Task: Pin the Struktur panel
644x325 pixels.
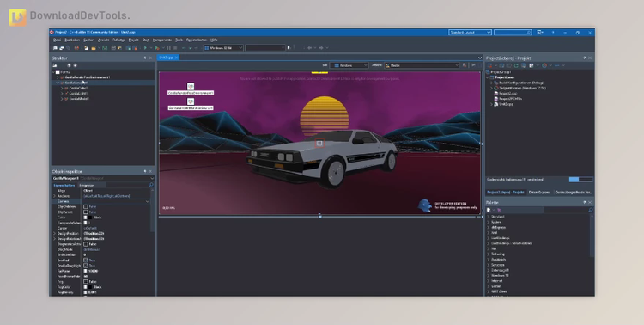Action: point(145,58)
